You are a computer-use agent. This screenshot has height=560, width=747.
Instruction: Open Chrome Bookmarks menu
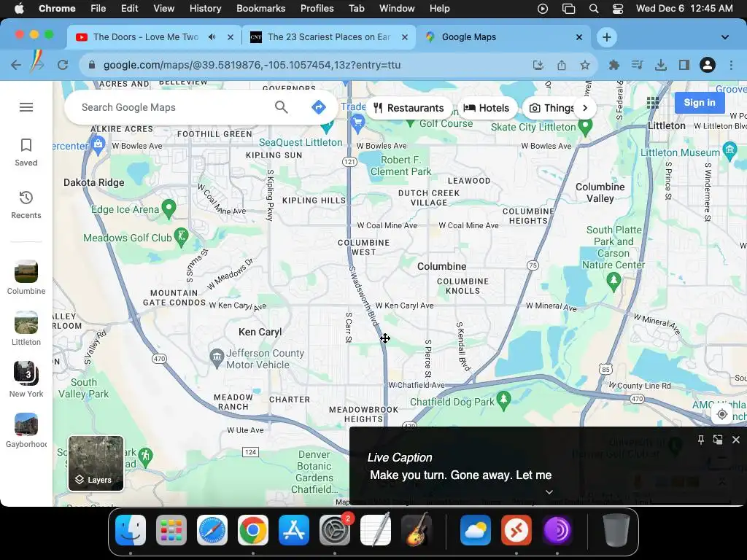(x=260, y=9)
